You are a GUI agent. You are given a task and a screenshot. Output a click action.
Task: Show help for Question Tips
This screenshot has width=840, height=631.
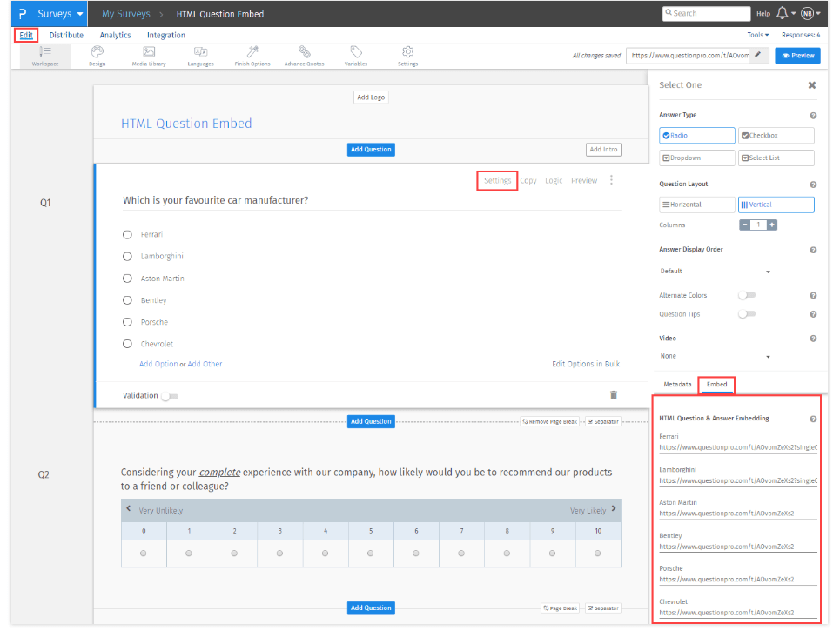tap(813, 314)
